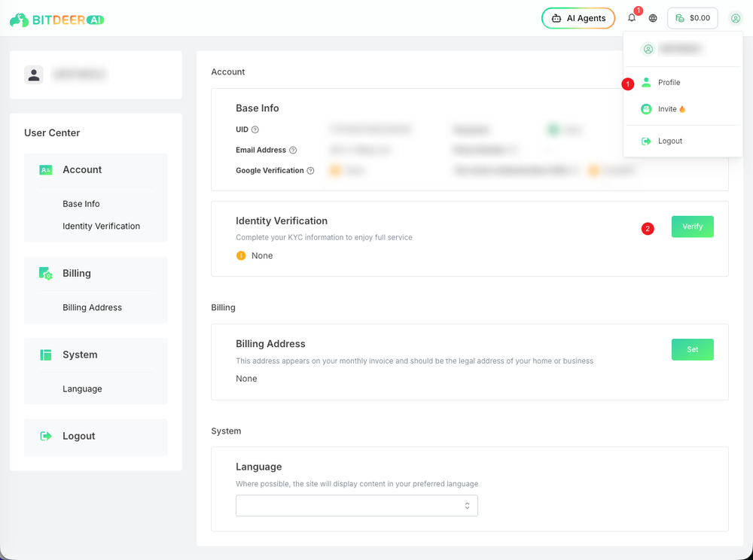Click the 'This address appears on your monthly invoice' text

coord(414,361)
